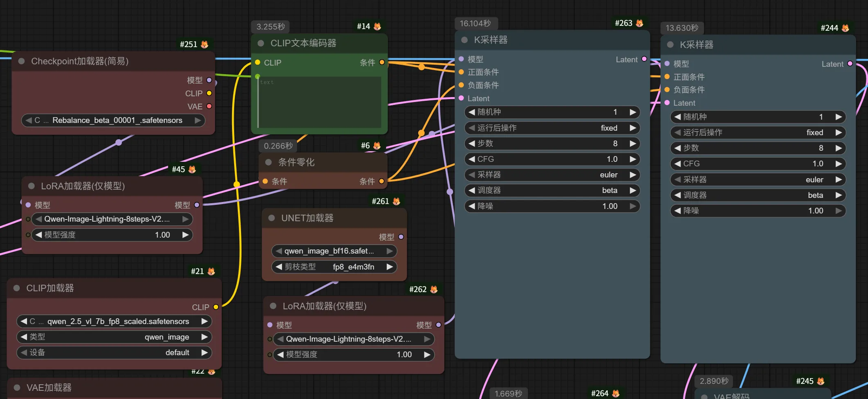This screenshot has width=868, height=399.
Task: Collapse the UNET加载器 node using its dot
Action: tap(271, 218)
